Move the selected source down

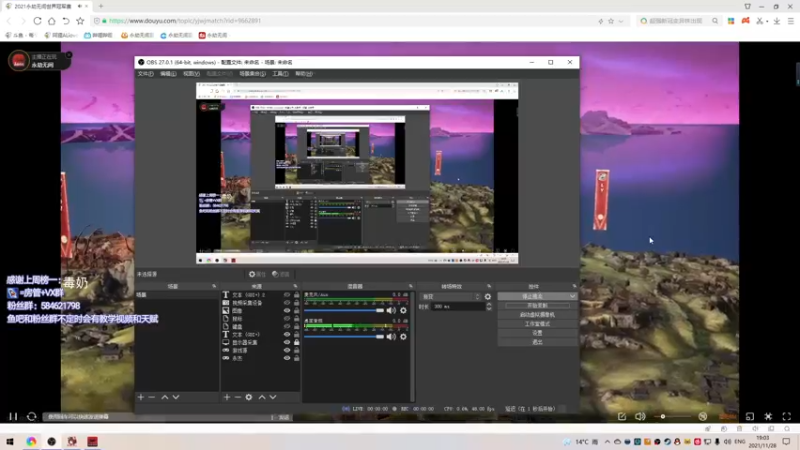click(273, 397)
